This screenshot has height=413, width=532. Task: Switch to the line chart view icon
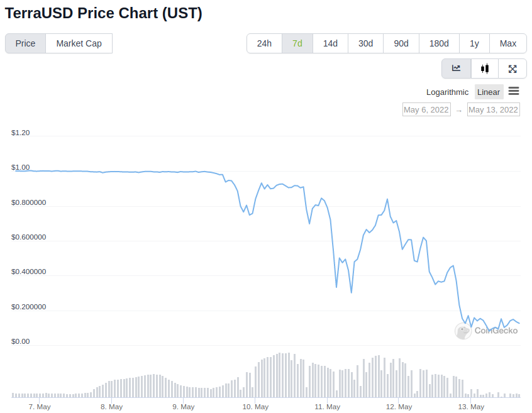tap(457, 69)
